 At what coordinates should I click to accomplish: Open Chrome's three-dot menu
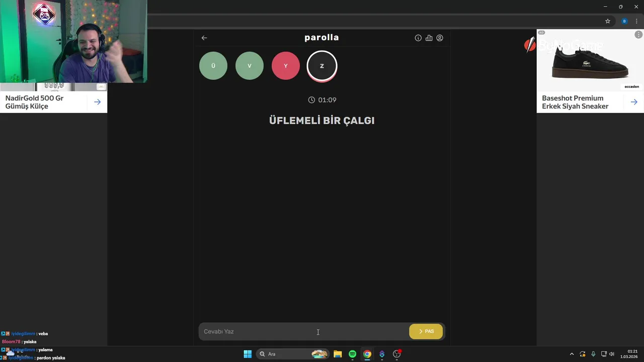pos(636,21)
